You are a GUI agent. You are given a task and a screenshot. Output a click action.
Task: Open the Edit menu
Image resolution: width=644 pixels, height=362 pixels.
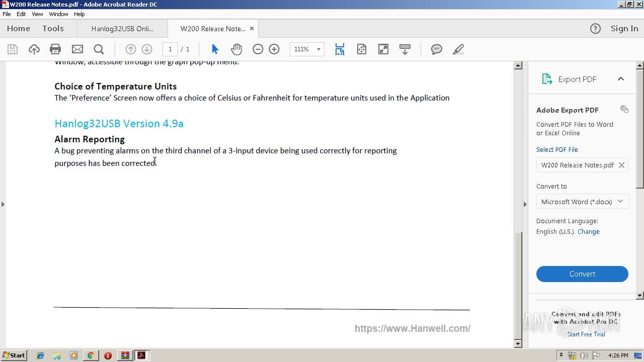pos(21,14)
